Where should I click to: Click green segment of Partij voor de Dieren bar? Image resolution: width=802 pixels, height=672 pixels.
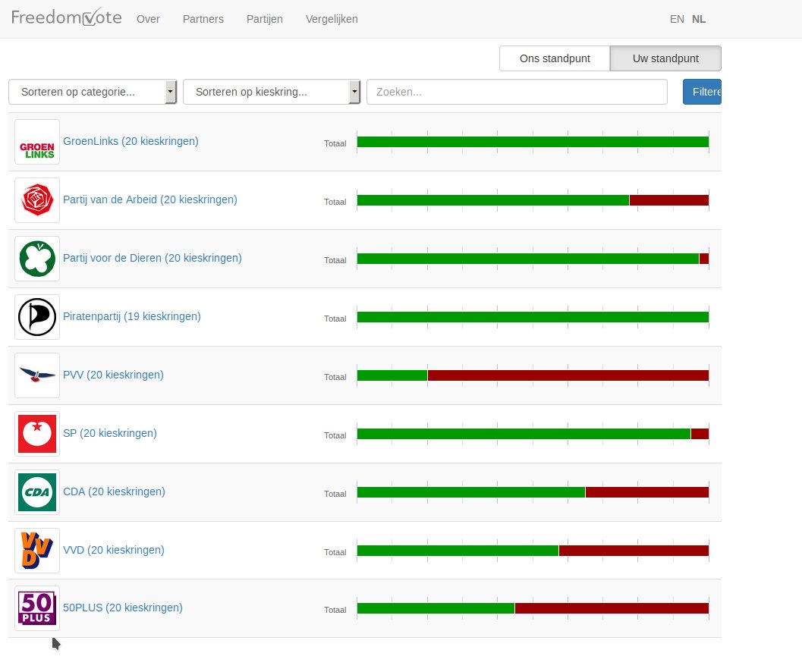point(528,259)
